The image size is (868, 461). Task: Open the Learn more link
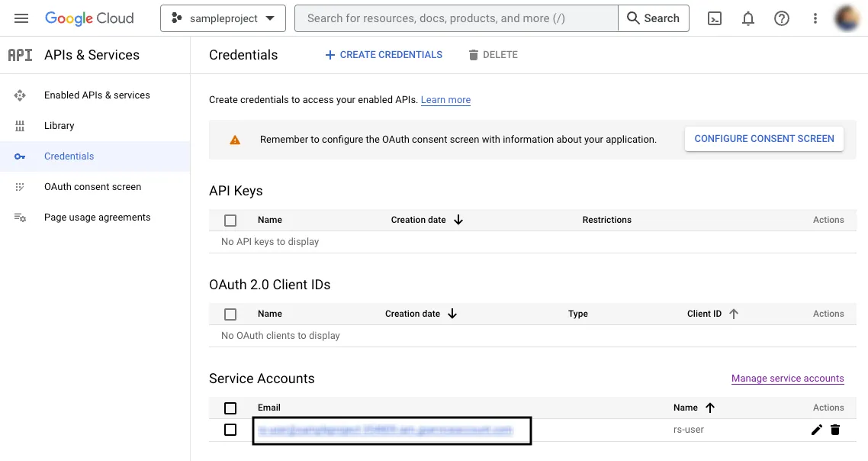pyautogui.click(x=445, y=100)
